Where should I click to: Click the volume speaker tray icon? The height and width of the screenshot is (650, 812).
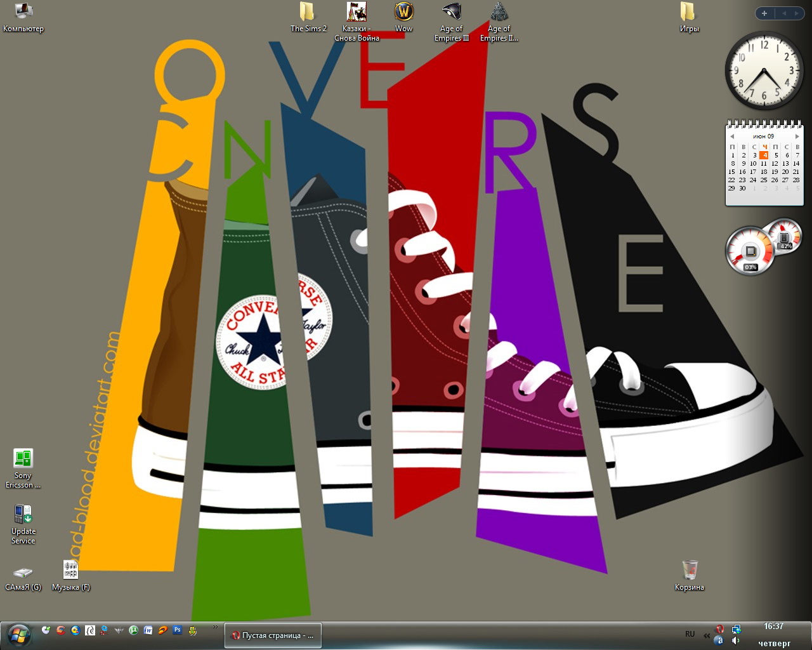[735, 640]
